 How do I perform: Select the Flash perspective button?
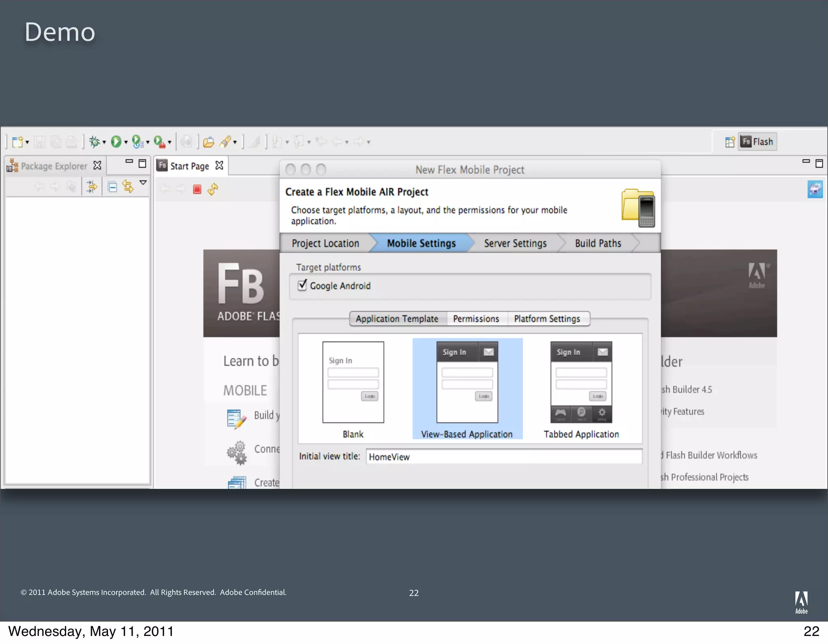click(757, 141)
